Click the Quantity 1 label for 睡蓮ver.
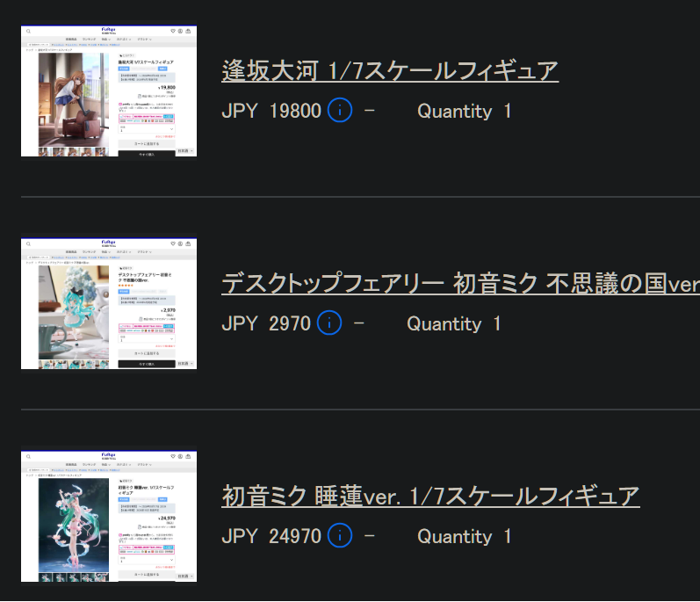Image resolution: width=700 pixels, height=602 pixels. pos(465,536)
